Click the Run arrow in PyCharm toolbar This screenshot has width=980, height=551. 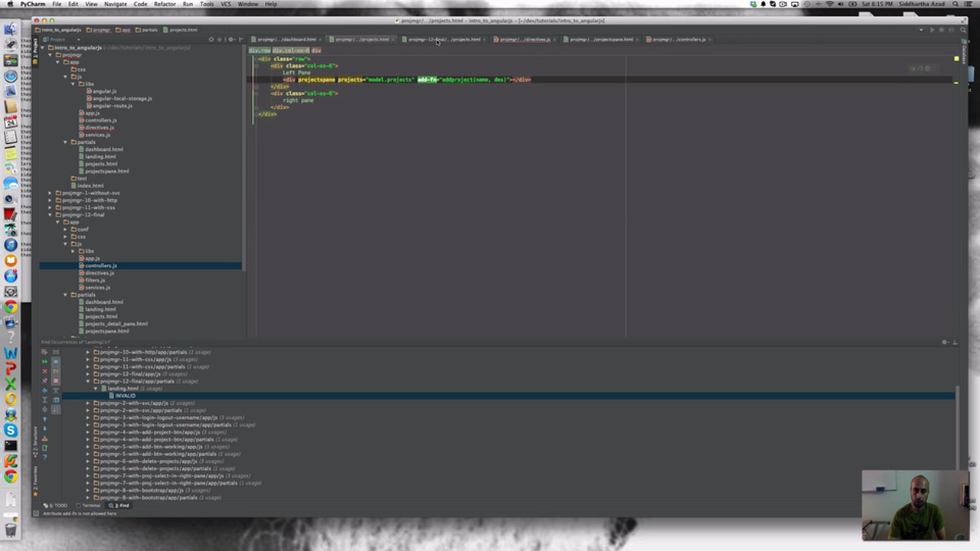tap(932, 30)
